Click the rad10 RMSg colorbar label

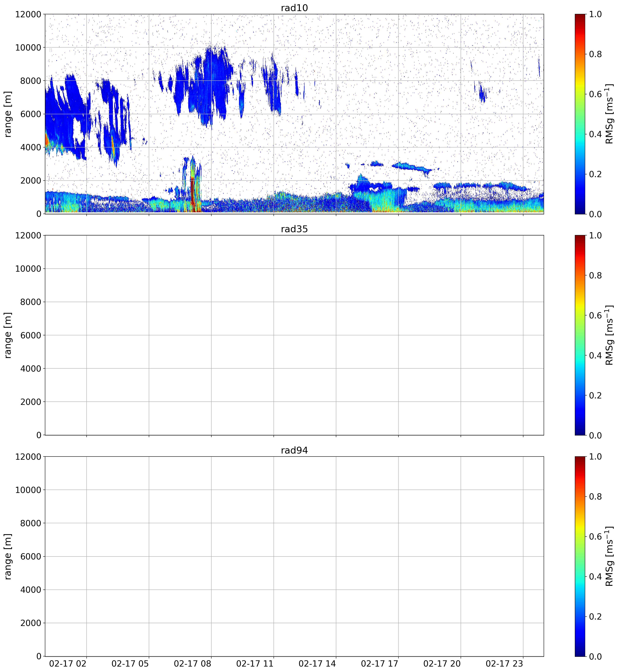[609, 114]
